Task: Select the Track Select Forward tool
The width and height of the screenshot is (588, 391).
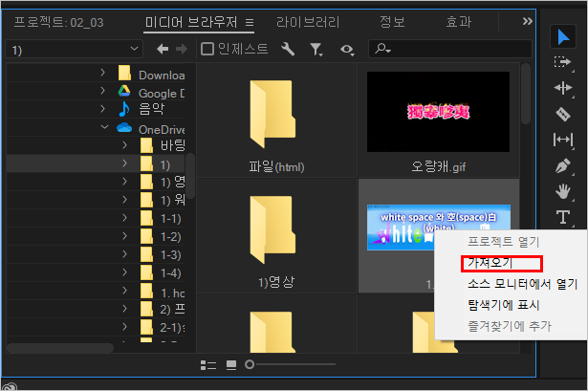Action: point(562,62)
